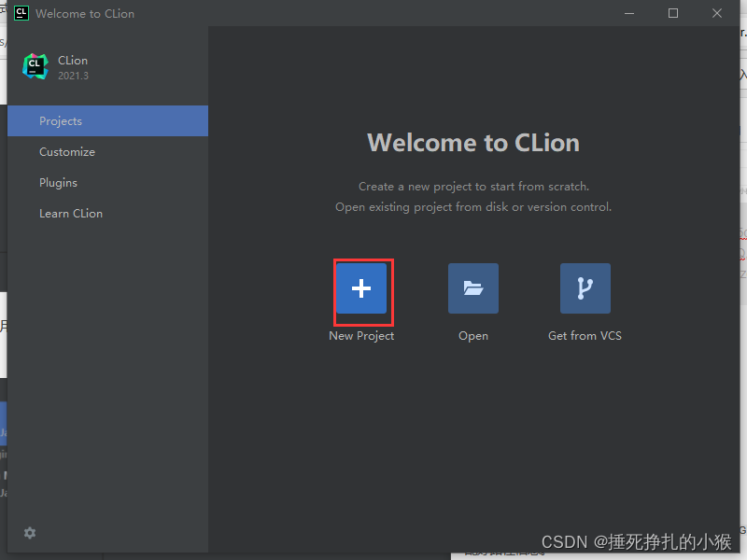The image size is (747, 560).
Task: Click the New Project plus icon
Action: tap(361, 288)
